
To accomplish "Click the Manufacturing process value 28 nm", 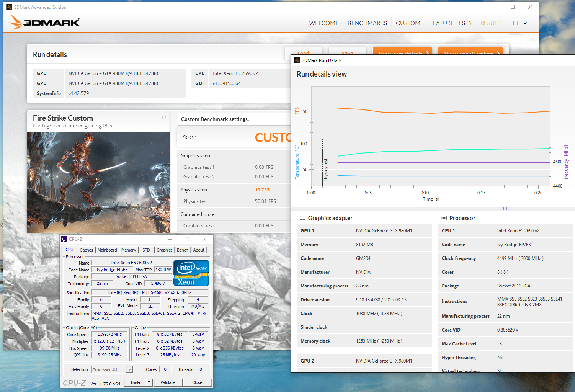I will (362, 286).
